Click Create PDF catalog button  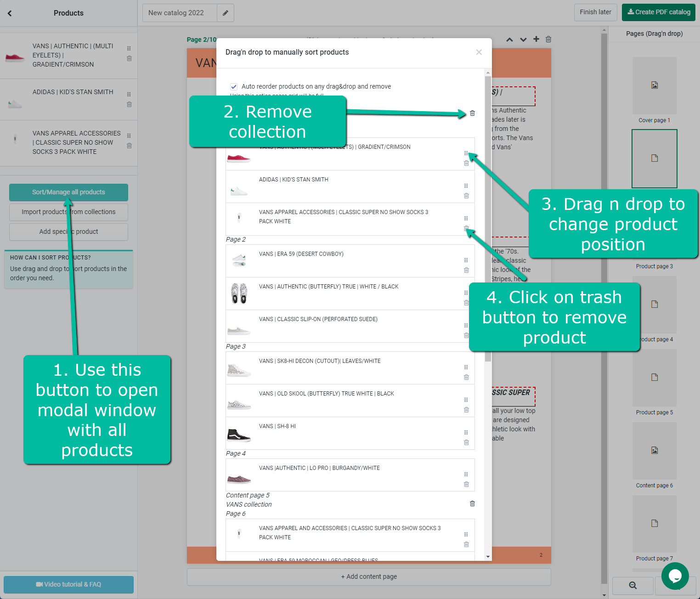point(659,12)
